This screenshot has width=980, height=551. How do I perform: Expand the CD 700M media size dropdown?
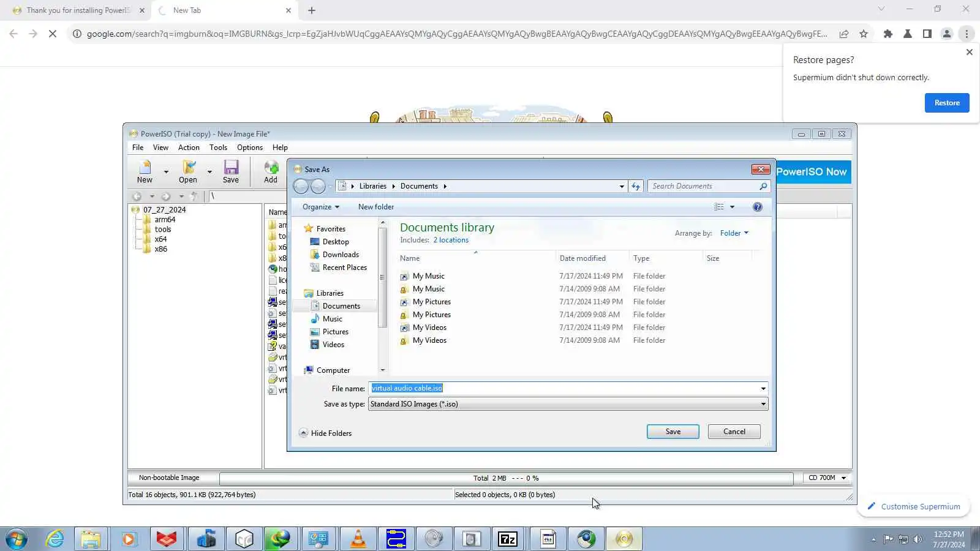coord(843,478)
